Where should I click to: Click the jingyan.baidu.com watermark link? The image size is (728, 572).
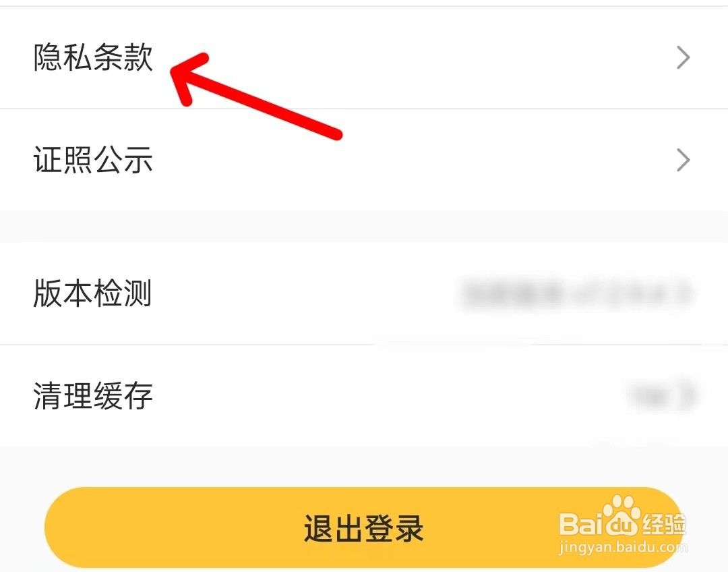point(623,546)
